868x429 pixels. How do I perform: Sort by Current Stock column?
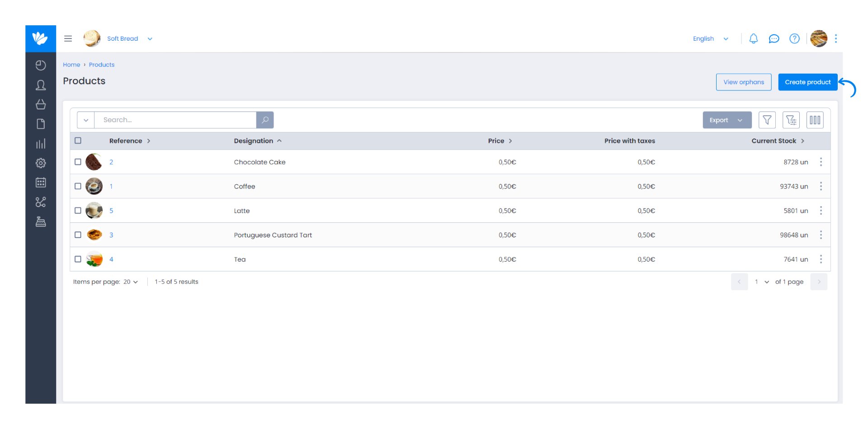click(x=778, y=141)
